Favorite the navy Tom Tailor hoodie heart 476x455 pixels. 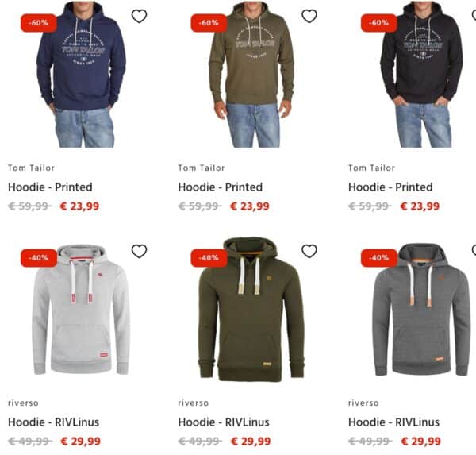tap(140, 16)
